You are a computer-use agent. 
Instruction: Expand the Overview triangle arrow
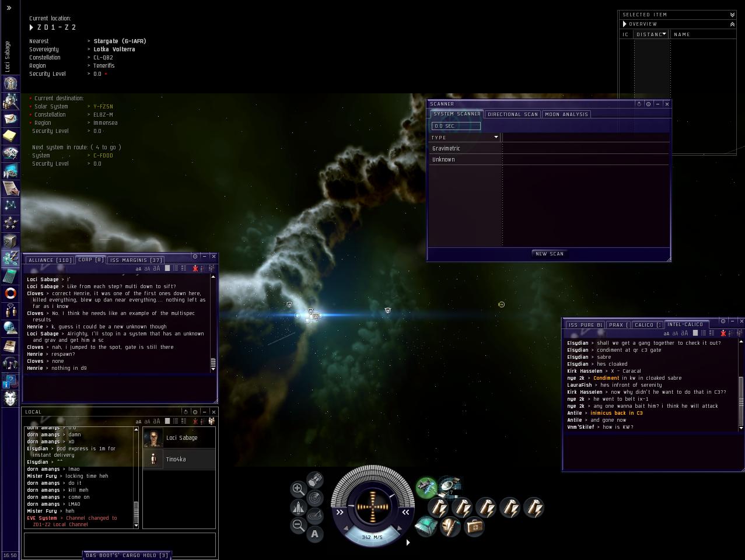[x=624, y=24]
